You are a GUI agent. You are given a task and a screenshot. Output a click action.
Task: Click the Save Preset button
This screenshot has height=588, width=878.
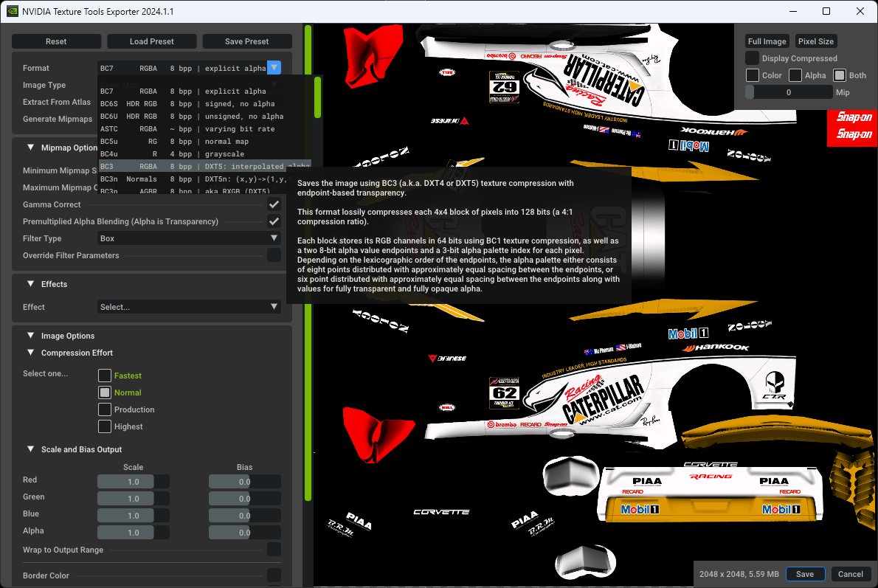point(247,41)
